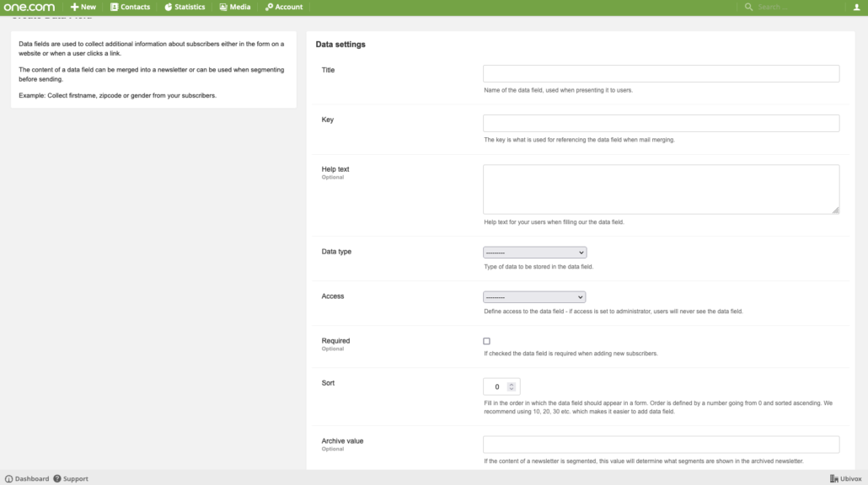
Task: Open the Media menu
Action: point(235,8)
